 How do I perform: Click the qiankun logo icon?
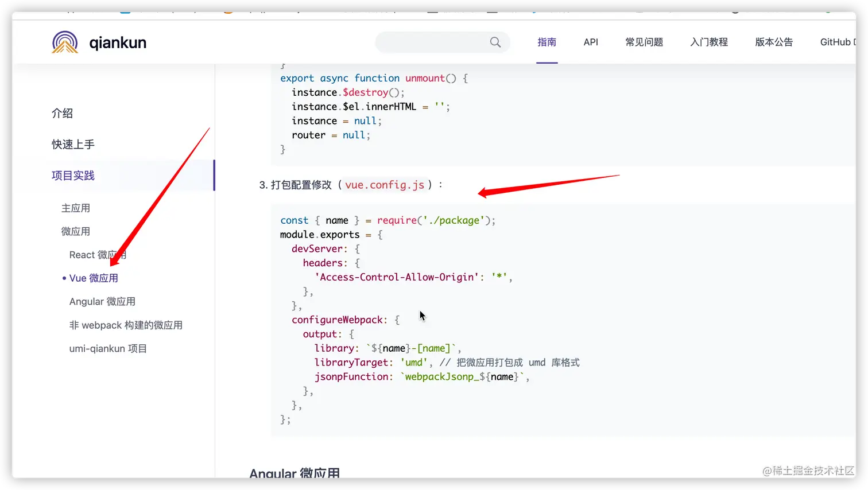point(65,42)
